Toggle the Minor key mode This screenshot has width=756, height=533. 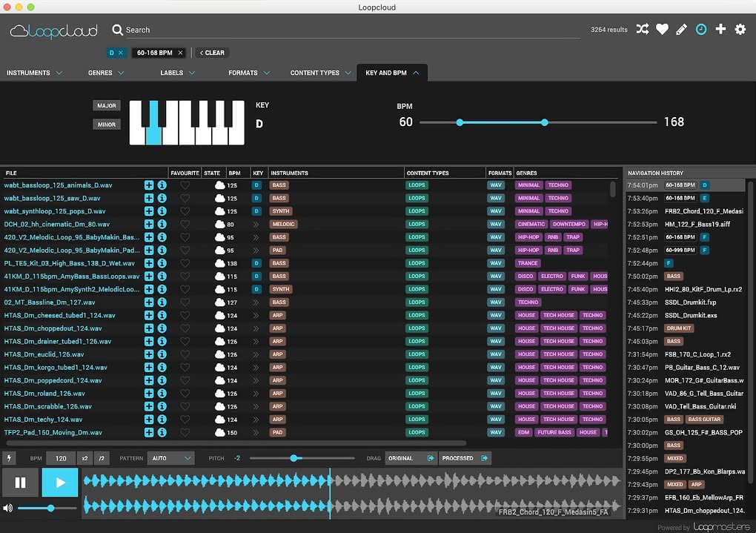point(107,125)
